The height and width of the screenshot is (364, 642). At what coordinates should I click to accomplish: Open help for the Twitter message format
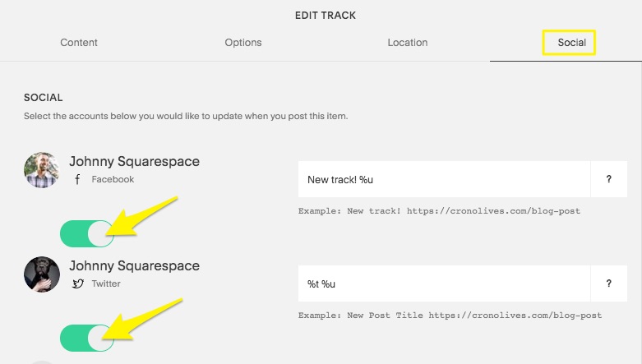click(609, 283)
